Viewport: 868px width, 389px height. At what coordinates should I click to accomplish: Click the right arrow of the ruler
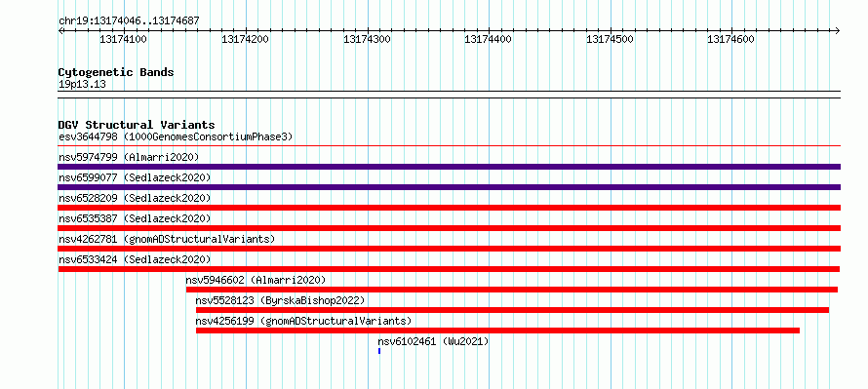tap(838, 30)
